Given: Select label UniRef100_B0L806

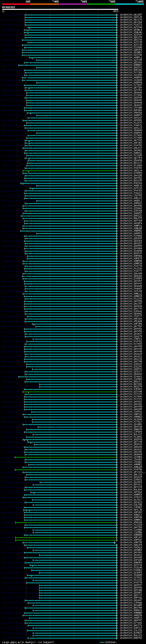Looking at the screenshot, I should [131, 490].
